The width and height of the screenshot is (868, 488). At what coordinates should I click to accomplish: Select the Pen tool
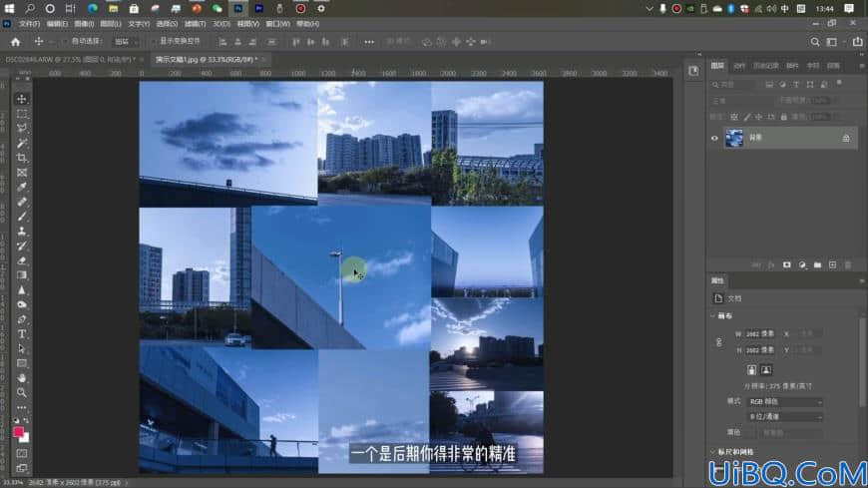[x=22, y=319]
